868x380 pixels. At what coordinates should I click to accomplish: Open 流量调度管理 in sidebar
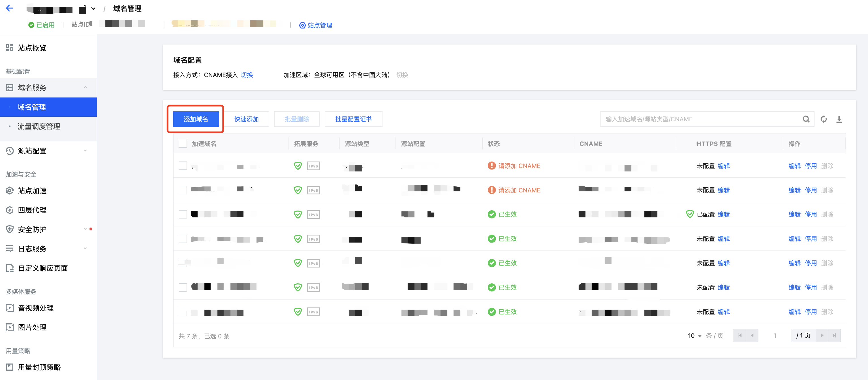tap(39, 126)
